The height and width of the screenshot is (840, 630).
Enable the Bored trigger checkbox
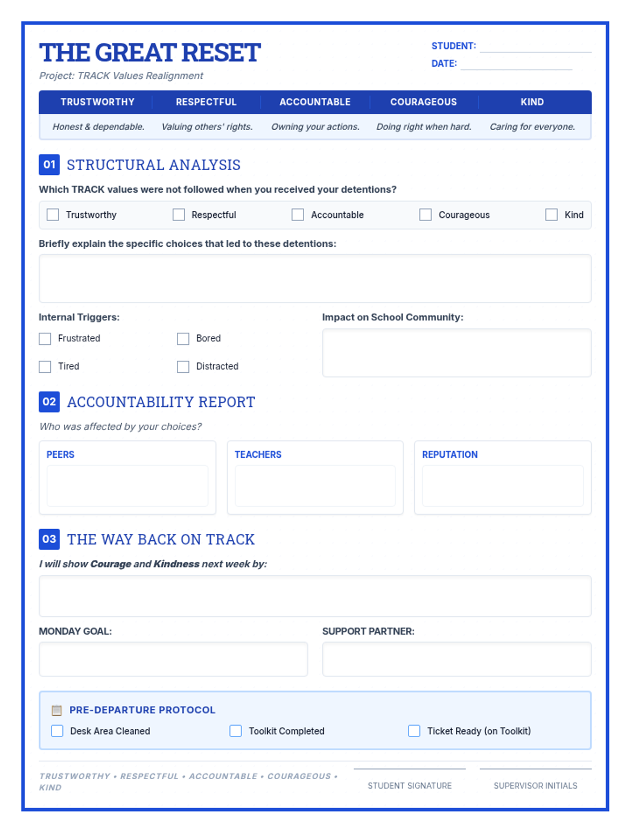pos(183,339)
